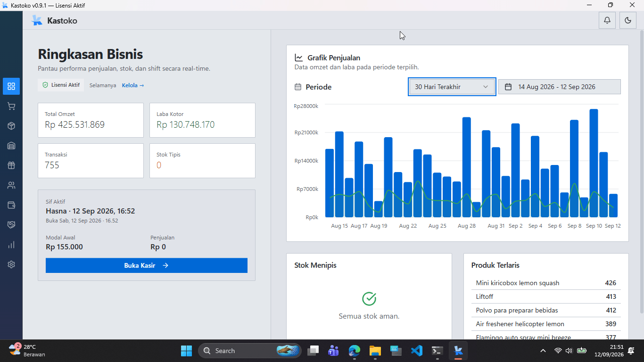644x362 pixels.
Task: Click the Produk Terlaris heading
Action: (495, 265)
